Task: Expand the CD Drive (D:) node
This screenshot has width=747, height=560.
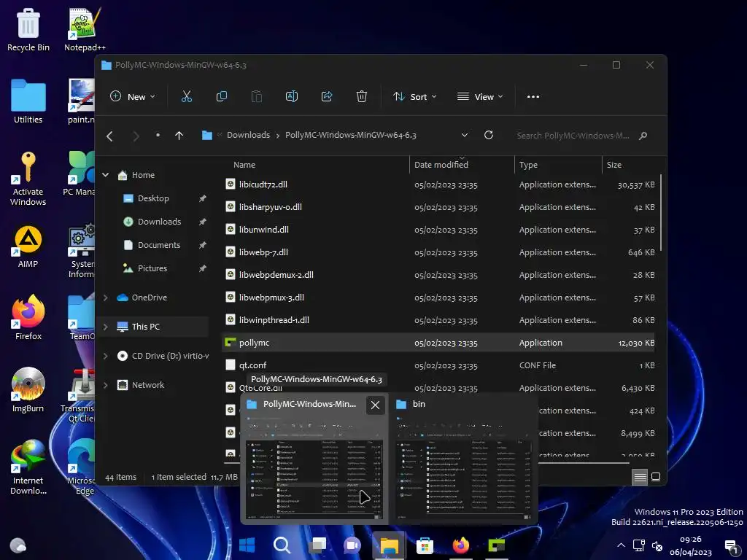Action: (x=105, y=356)
